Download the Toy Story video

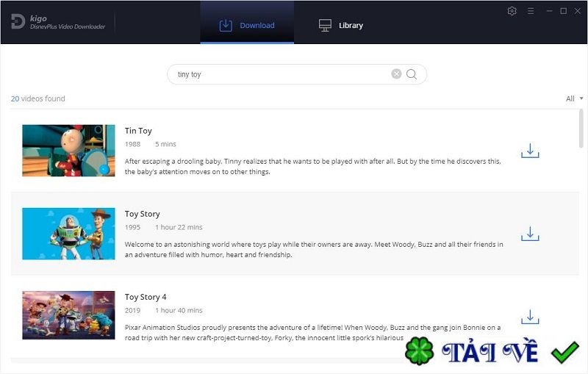tap(530, 234)
